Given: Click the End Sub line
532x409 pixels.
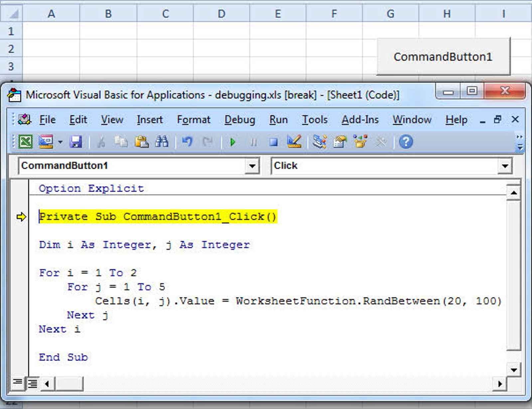Looking at the screenshot, I should point(63,357).
